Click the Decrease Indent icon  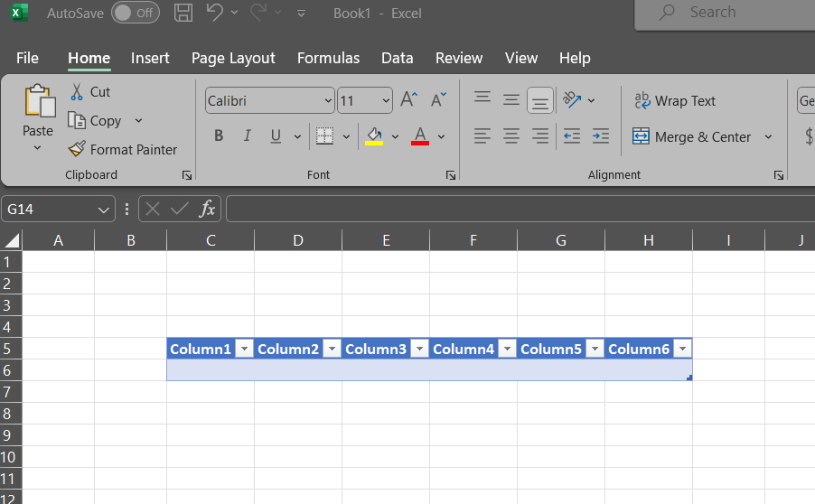coord(572,136)
